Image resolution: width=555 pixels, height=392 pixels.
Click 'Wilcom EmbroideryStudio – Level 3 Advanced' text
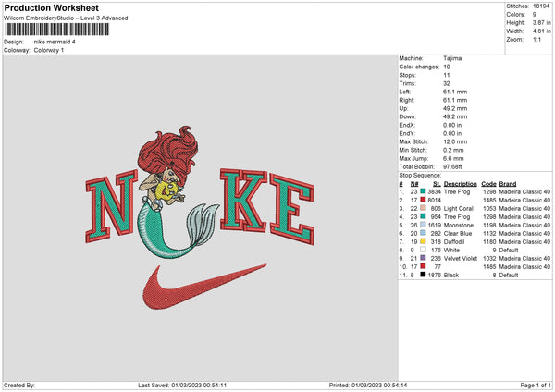[x=66, y=18]
